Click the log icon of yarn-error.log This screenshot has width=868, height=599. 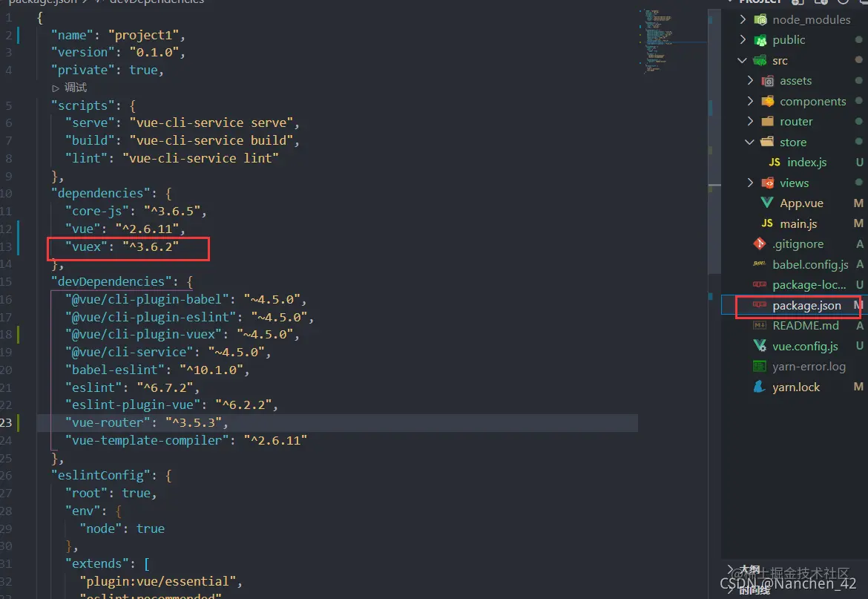(760, 367)
